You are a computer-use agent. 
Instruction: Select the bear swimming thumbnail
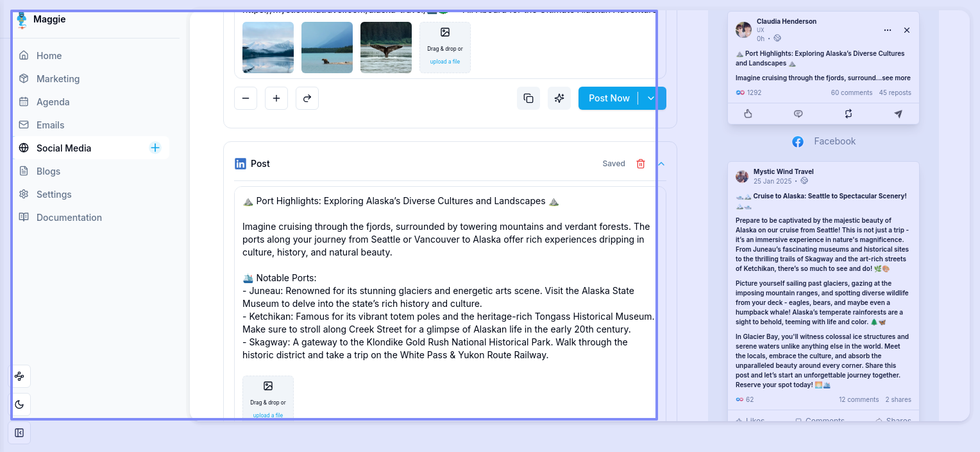[x=327, y=48]
